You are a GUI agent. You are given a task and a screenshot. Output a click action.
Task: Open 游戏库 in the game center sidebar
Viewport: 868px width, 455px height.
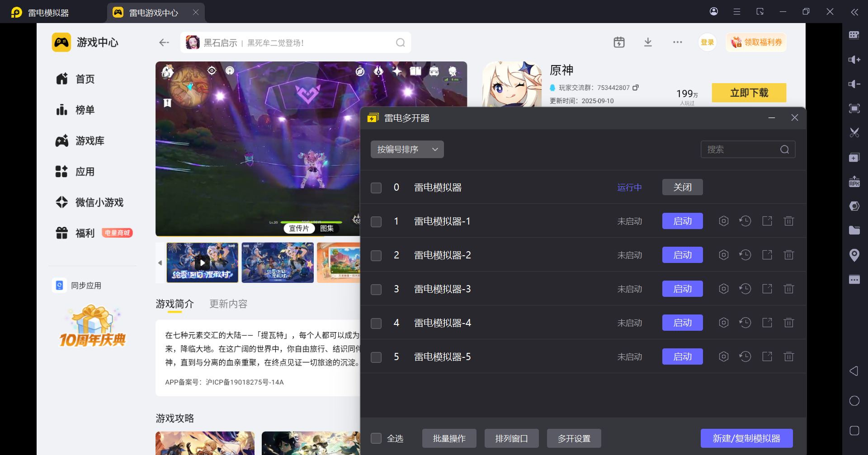(80, 141)
